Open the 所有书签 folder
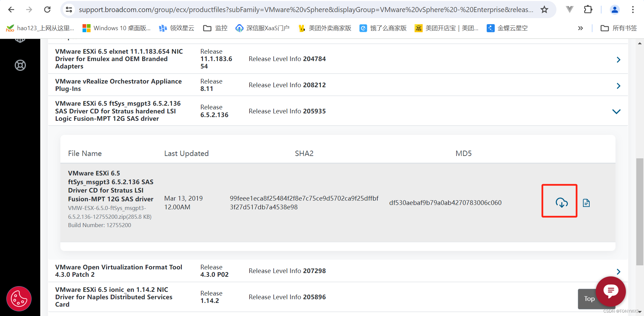Screen dimensions: 644x316 [619, 28]
